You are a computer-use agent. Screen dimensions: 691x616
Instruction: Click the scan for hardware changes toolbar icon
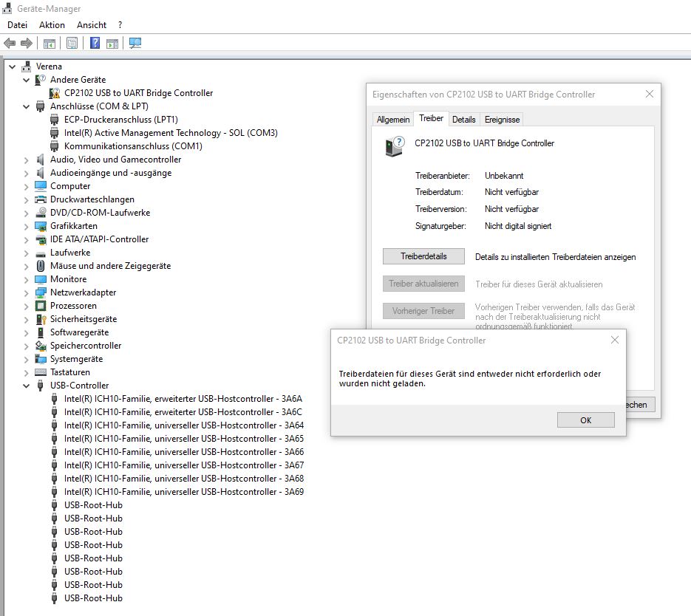(135, 43)
